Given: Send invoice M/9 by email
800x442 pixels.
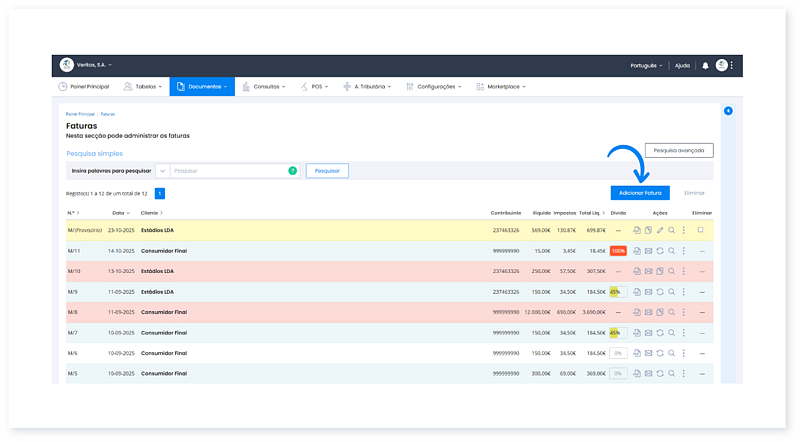Looking at the screenshot, I should 648,292.
